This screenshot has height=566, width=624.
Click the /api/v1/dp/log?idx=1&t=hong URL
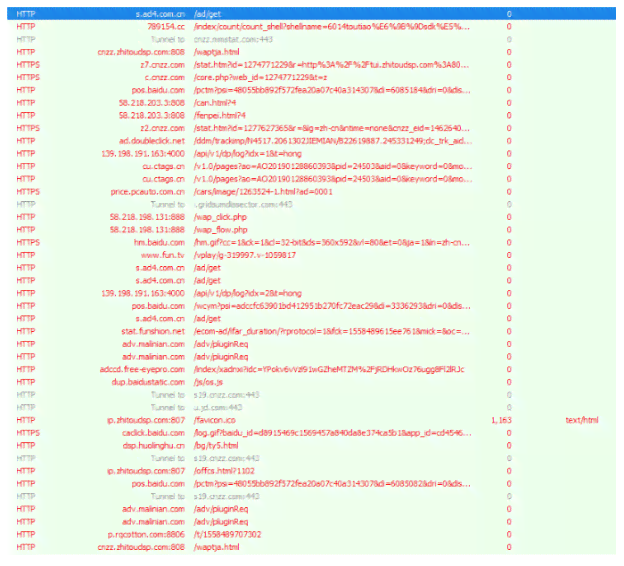pyautogui.click(x=248, y=154)
